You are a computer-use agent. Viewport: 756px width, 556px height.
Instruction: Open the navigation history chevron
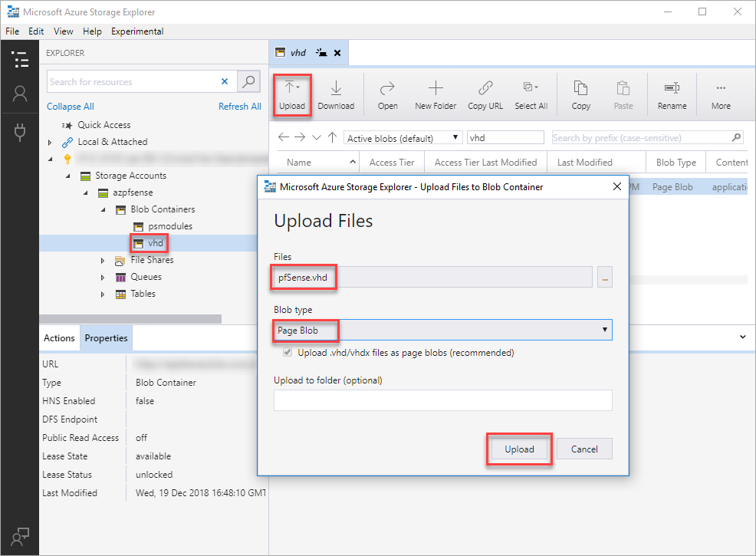pyautogui.click(x=317, y=137)
